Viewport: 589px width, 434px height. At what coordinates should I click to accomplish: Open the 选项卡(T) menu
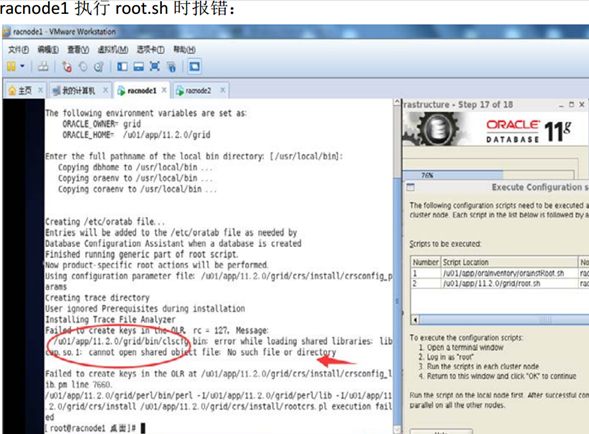pyautogui.click(x=150, y=49)
